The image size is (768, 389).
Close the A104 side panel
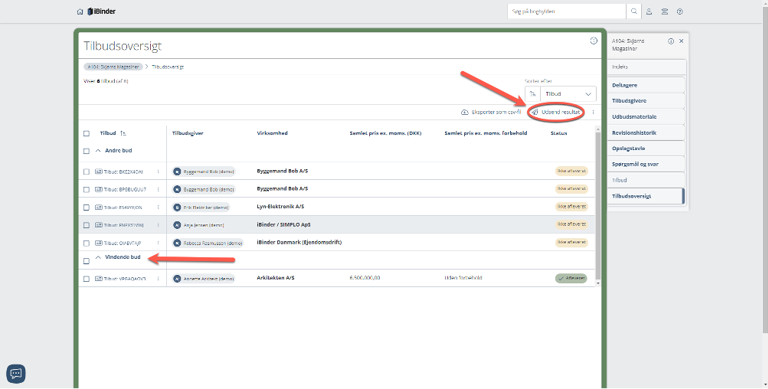681,41
